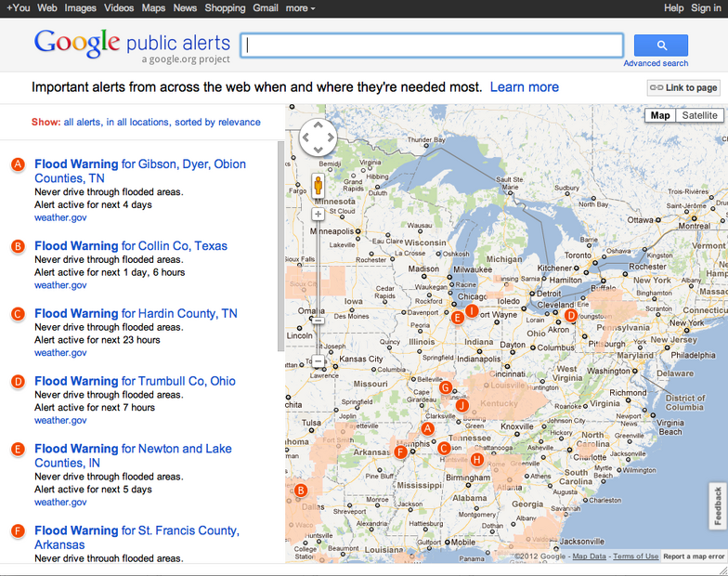Open Web in the top bar
This screenshot has width=728, height=576.
click(46, 7)
